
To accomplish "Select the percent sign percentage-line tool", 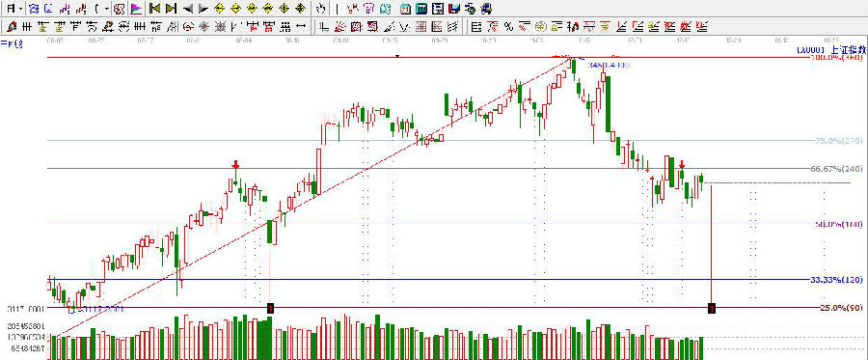I will [508, 26].
